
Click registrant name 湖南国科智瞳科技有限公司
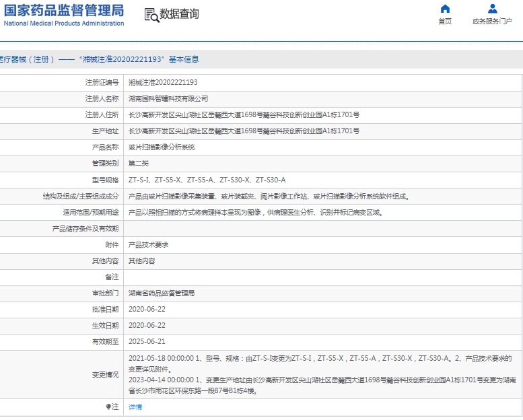(x=168, y=99)
